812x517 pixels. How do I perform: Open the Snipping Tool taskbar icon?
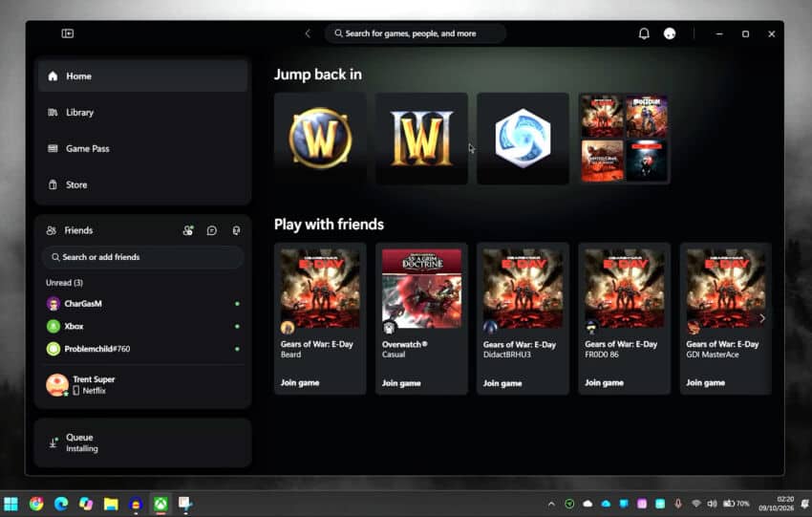pos(185,504)
